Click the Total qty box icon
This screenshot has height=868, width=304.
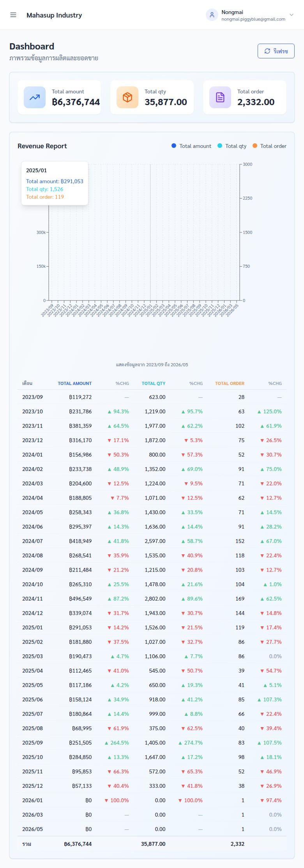(x=127, y=97)
